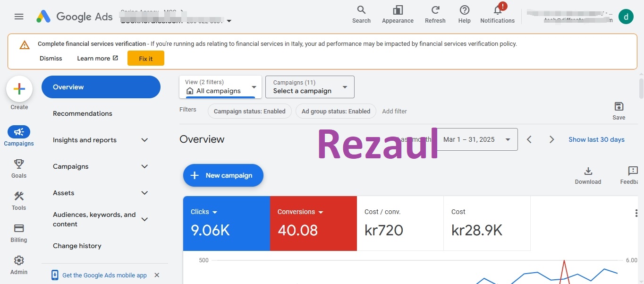Viewport: 644px width, 284px height.
Task: Open the Select a campaign dropdown
Action: (310, 87)
